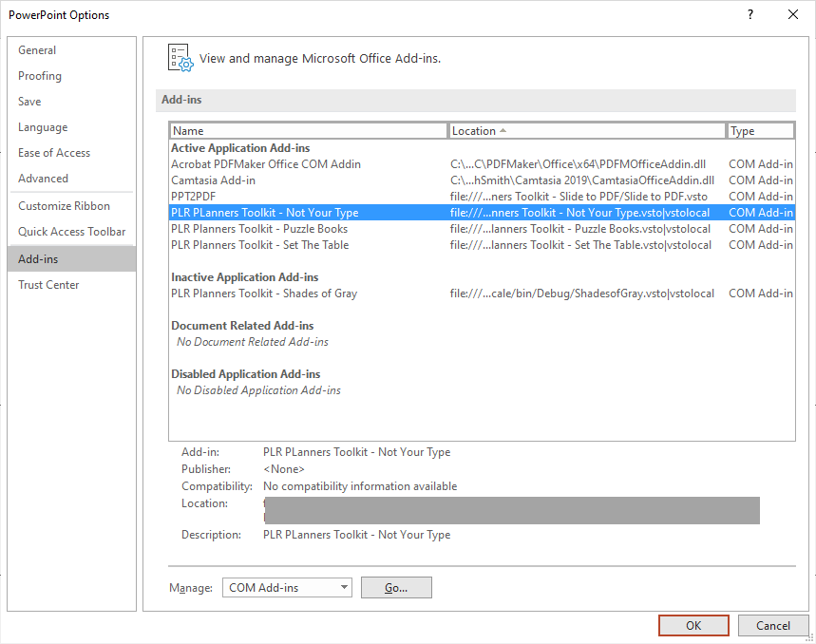
Task: Open the Trust Center category
Action: [48, 285]
